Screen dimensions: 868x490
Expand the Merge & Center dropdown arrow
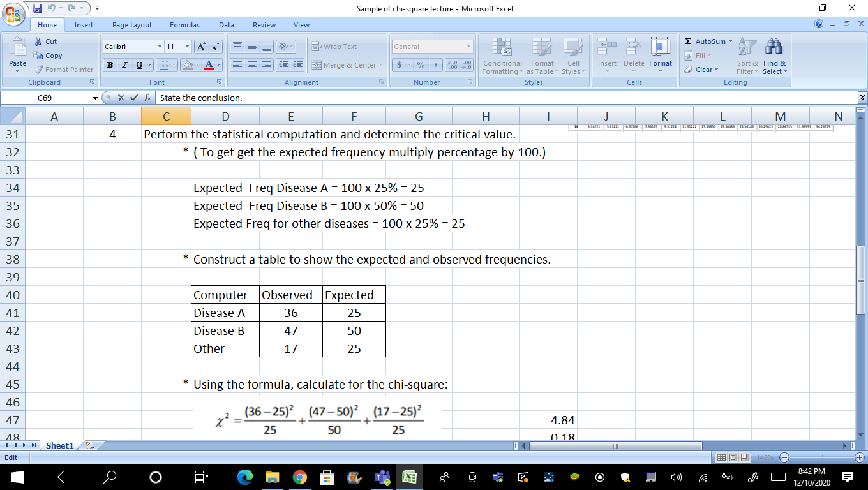click(380, 65)
